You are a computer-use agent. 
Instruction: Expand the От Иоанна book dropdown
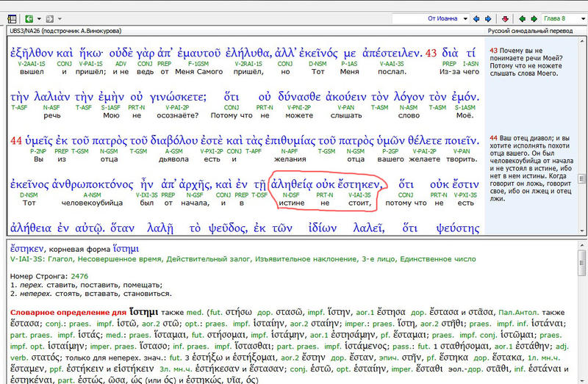(x=465, y=18)
